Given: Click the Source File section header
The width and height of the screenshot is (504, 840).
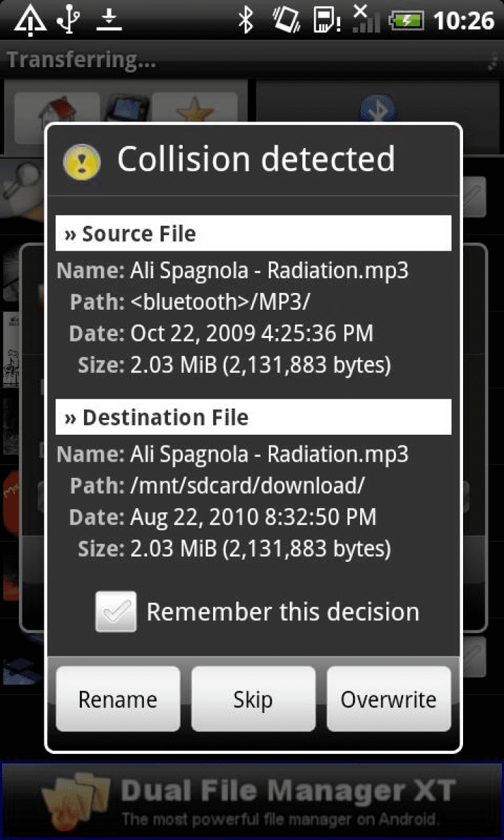Looking at the screenshot, I should tap(253, 233).
